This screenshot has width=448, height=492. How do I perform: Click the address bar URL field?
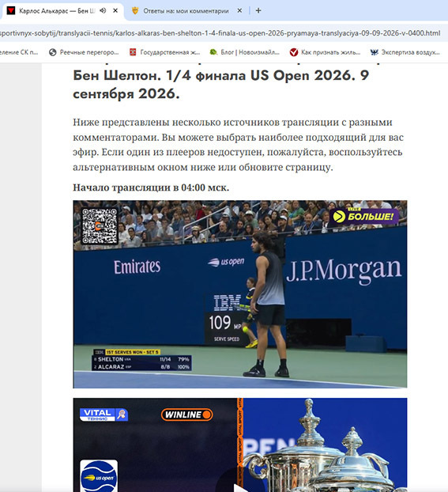pos(220,33)
